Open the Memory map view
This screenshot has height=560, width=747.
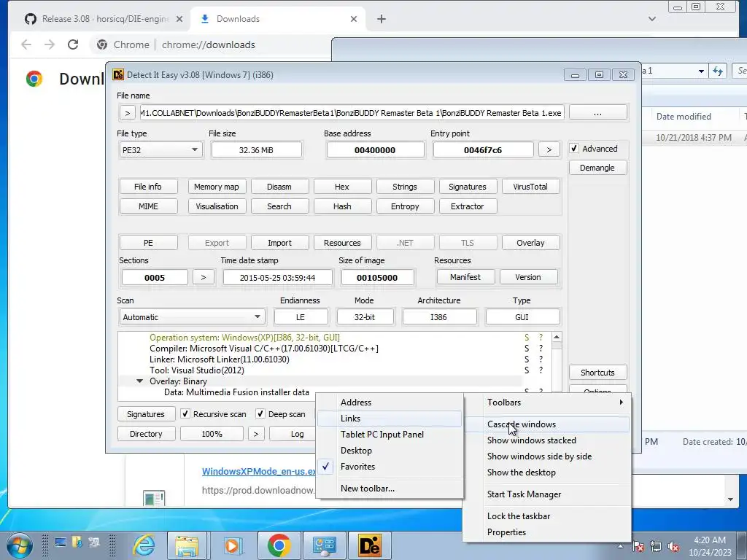(217, 187)
